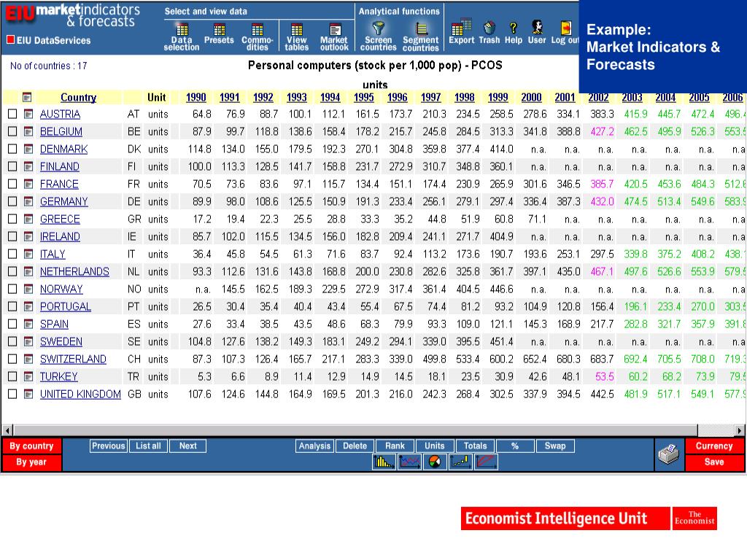The image size is (747, 560).
Task: Sort by the 1990 column header
Action: 196,97
